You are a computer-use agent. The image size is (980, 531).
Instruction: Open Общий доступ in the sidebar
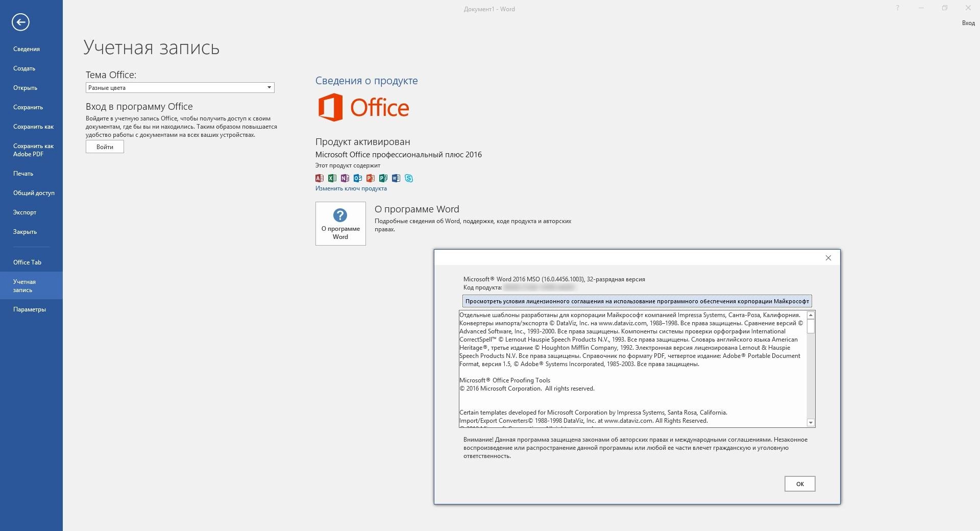tap(34, 193)
